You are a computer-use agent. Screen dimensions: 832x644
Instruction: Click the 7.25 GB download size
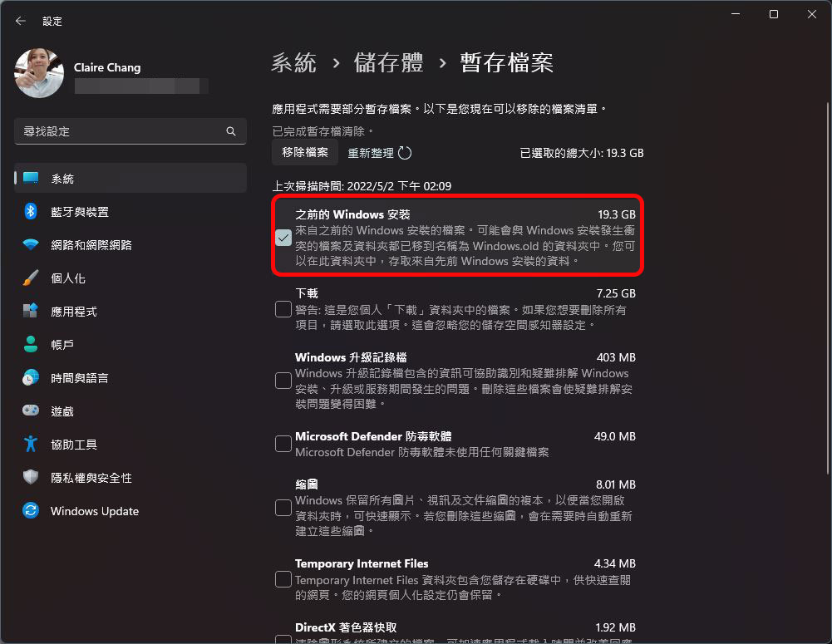(616, 293)
